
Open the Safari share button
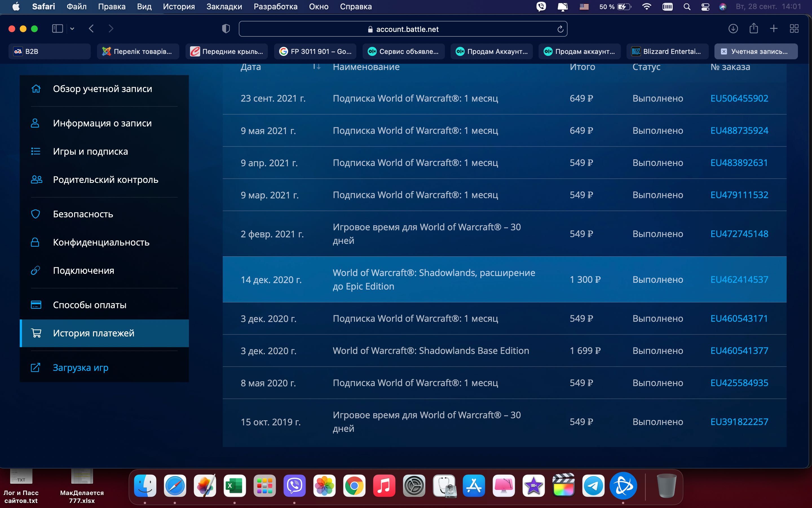pyautogui.click(x=754, y=28)
